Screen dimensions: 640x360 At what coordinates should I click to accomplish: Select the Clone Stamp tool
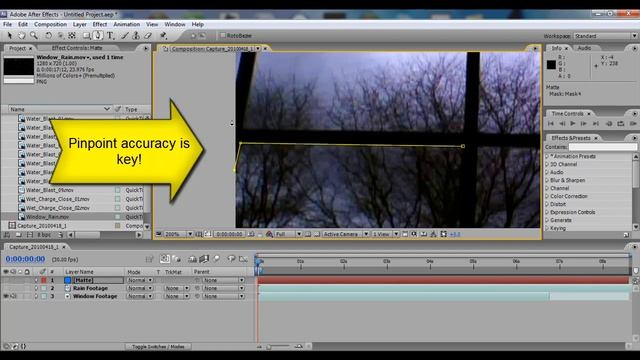(136, 36)
